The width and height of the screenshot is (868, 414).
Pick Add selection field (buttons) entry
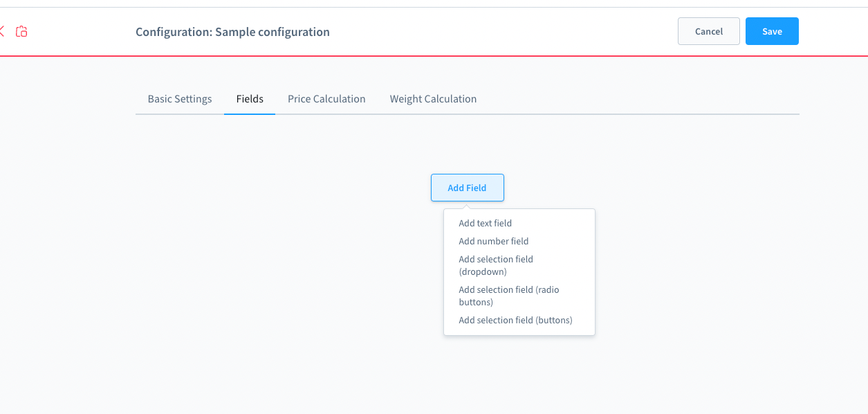[x=516, y=321]
